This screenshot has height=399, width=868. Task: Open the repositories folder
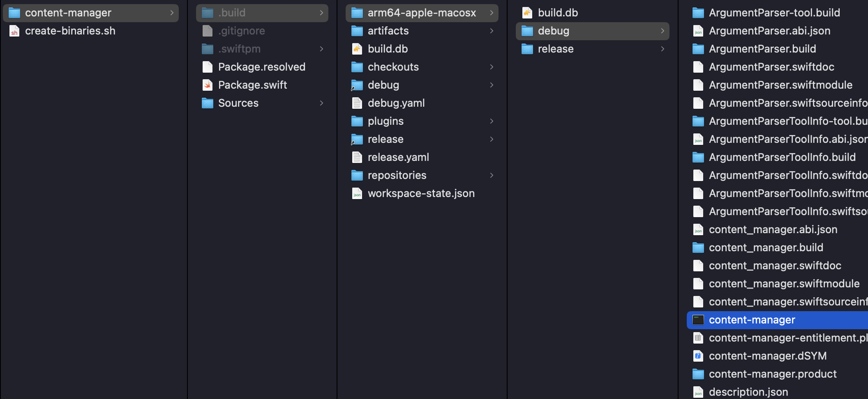pos(397,175)
